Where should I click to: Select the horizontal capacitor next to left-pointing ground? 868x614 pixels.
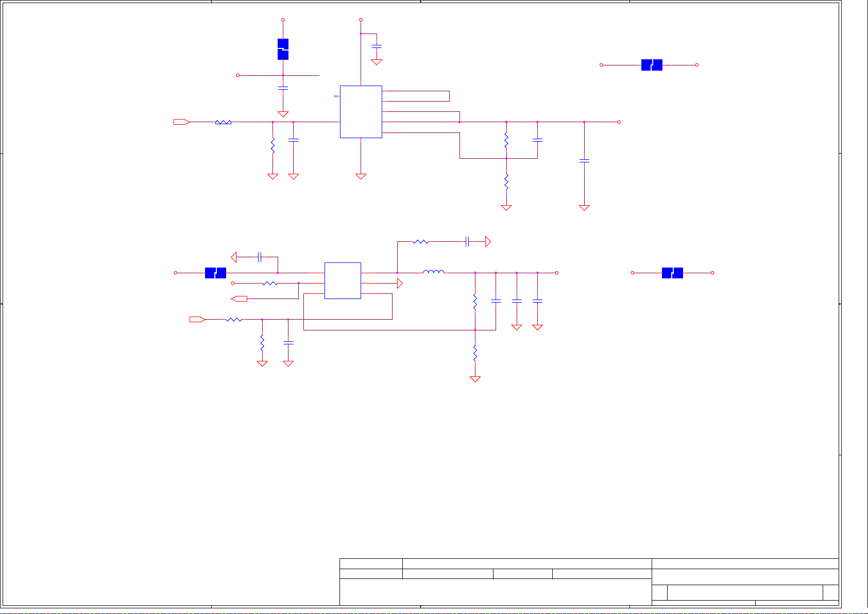tap(260, 257)
